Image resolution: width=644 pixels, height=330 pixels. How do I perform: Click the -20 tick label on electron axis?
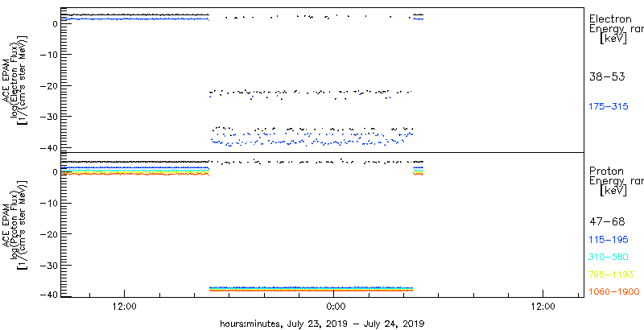pyautogui.click(x=48, y=86)
